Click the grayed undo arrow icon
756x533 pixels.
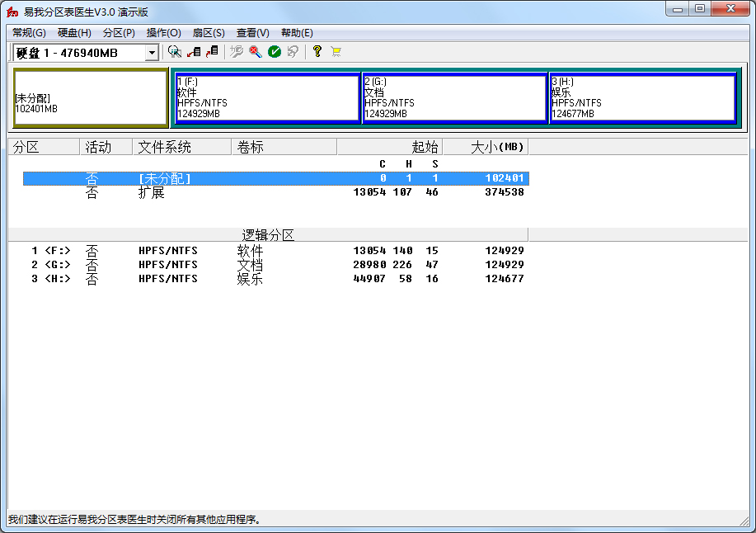pyautogui.click(x=293, y=52)
